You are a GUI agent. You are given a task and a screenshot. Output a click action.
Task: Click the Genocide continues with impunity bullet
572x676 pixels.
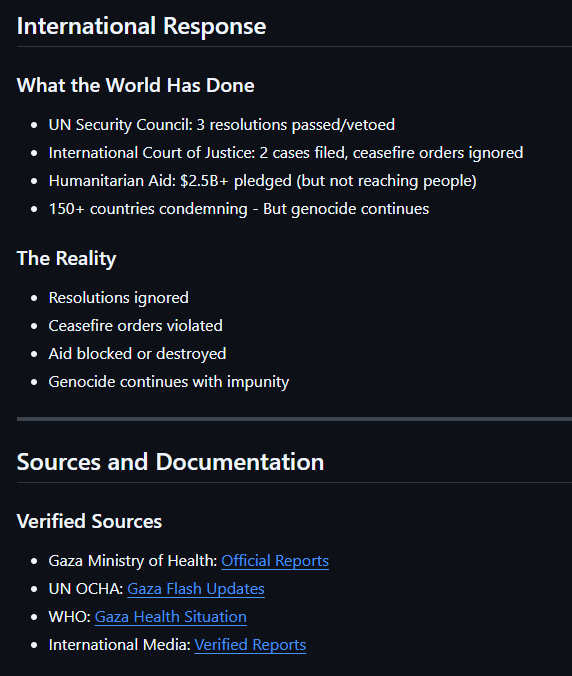point(169,382)
